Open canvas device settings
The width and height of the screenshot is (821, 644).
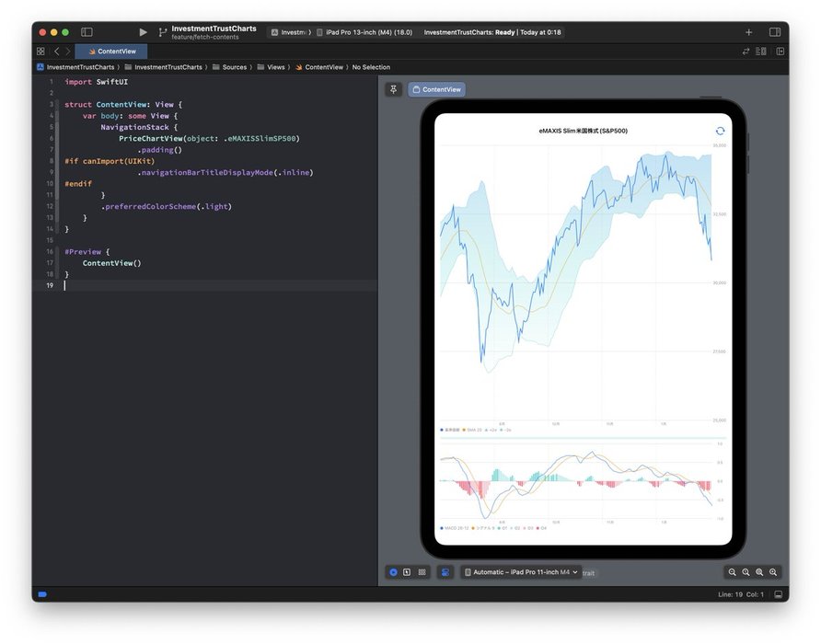[445, 572]
